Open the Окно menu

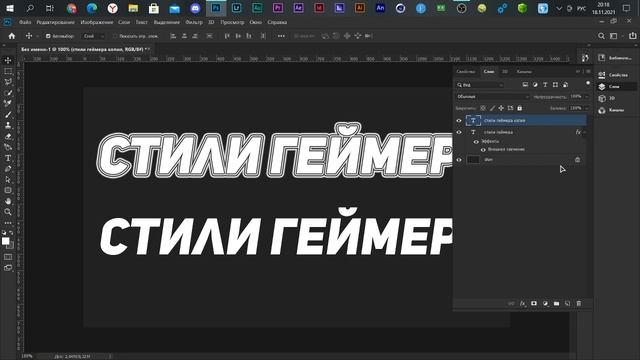pos(256,22)
